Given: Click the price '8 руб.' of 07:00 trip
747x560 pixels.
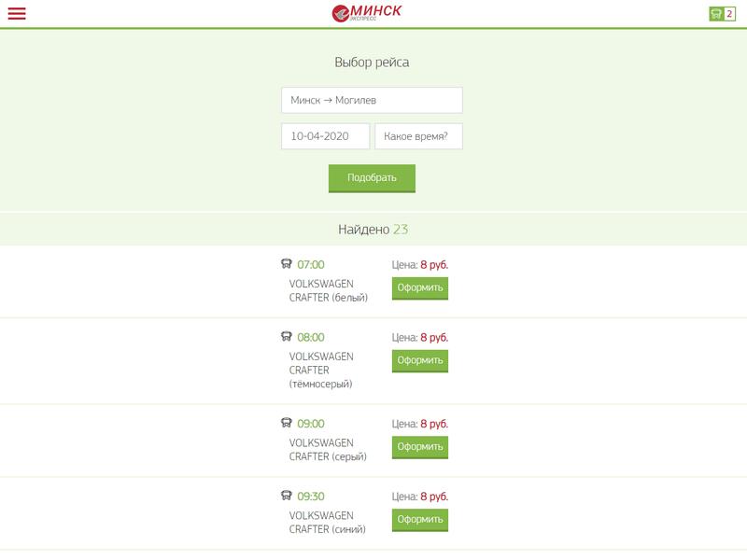Looking at the screenshot, I should click(x=434, y=265).
